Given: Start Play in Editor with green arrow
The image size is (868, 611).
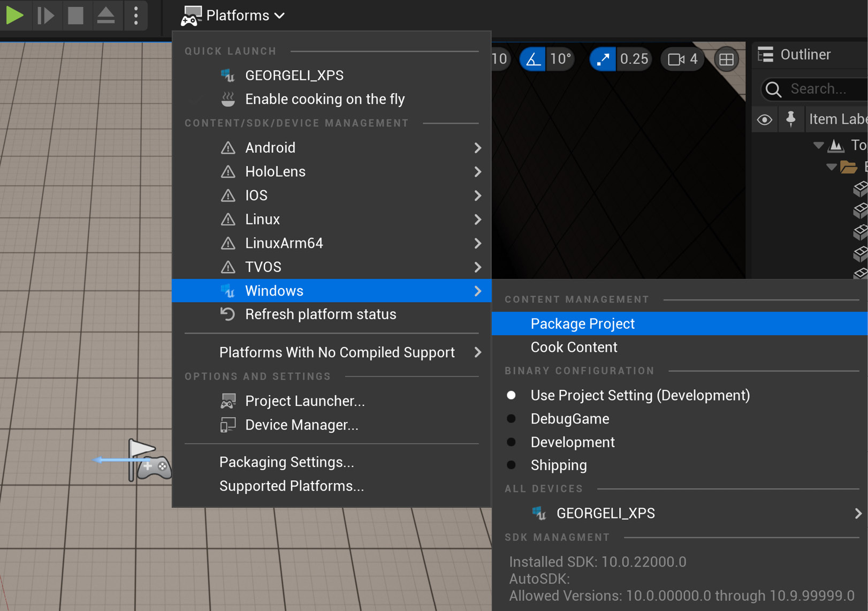Looking at the screenshot, I should [14, 15].
